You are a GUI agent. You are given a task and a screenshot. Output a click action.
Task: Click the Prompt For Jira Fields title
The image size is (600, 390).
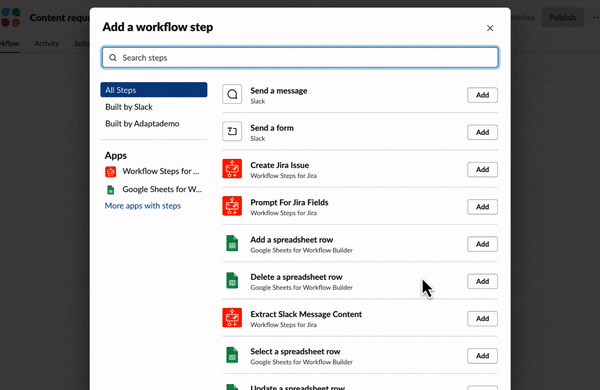(x=289, y=202)
